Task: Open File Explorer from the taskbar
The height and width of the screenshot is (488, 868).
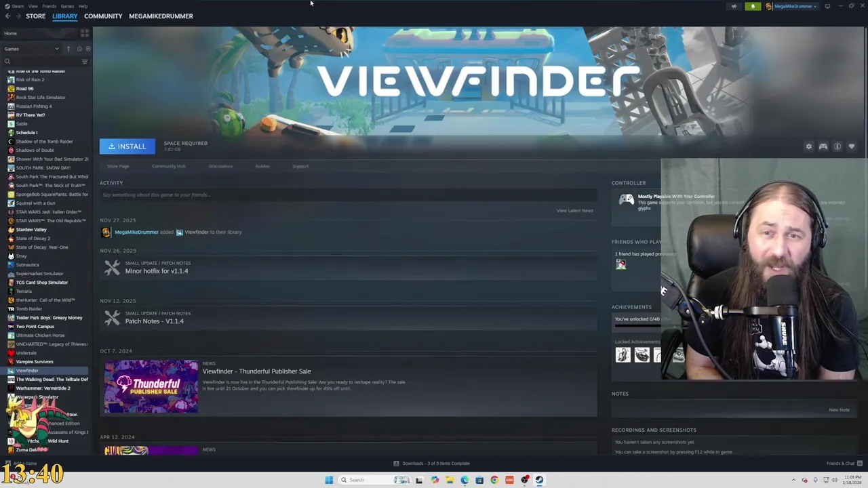Action: 450,480
